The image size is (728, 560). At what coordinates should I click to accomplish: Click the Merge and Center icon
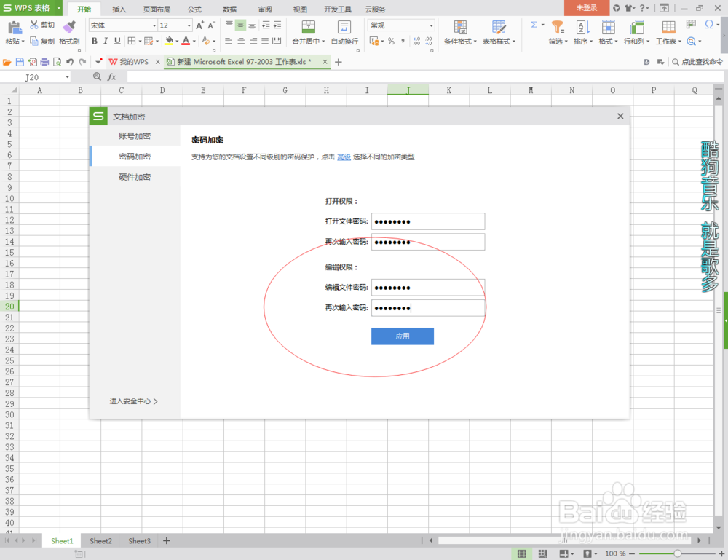308,27
